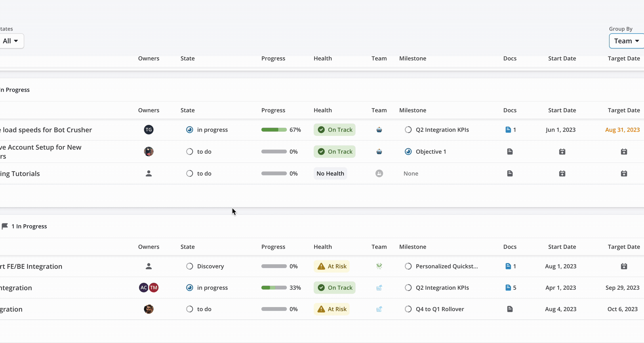Click the 33% progress bar
The image size is (644, 343).
274,288
